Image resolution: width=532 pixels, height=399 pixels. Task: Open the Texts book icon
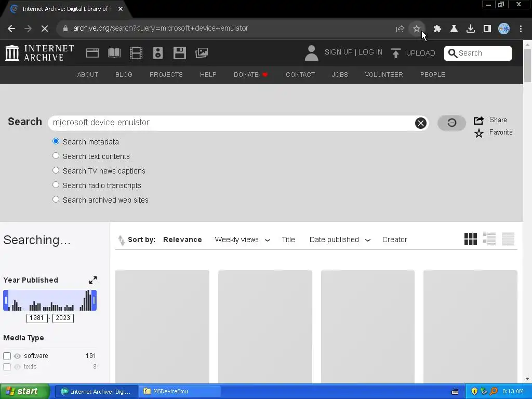(x=114, y=53)
